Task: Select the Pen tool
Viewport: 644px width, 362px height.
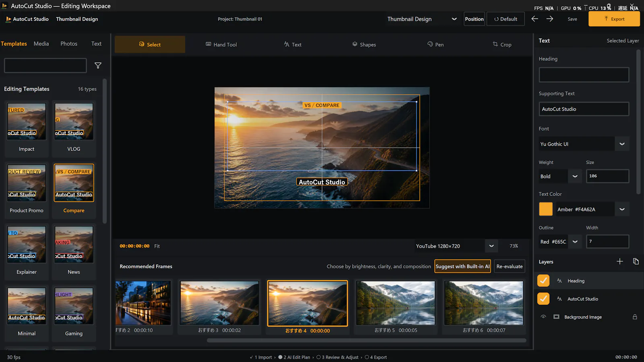Action: click(436, 44)
